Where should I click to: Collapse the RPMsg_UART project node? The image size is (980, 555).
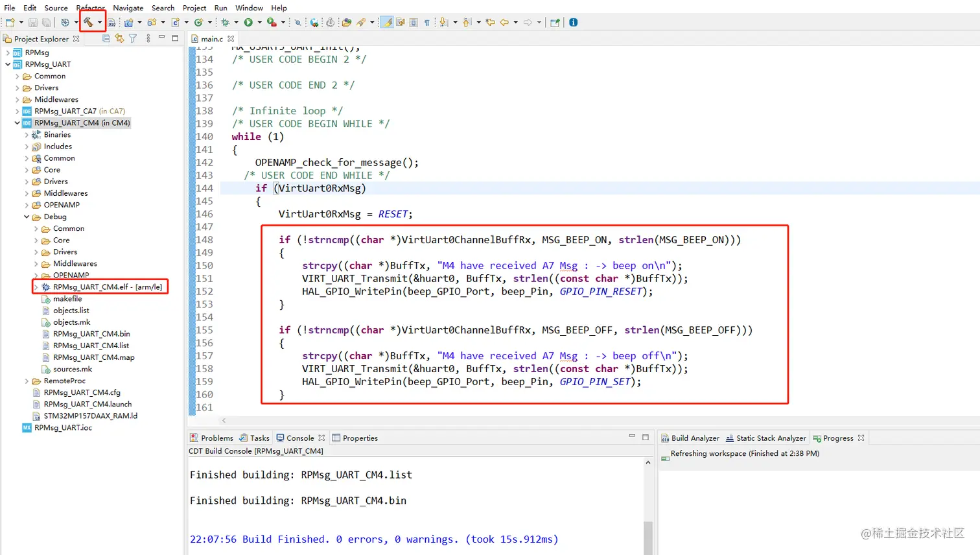8,64
